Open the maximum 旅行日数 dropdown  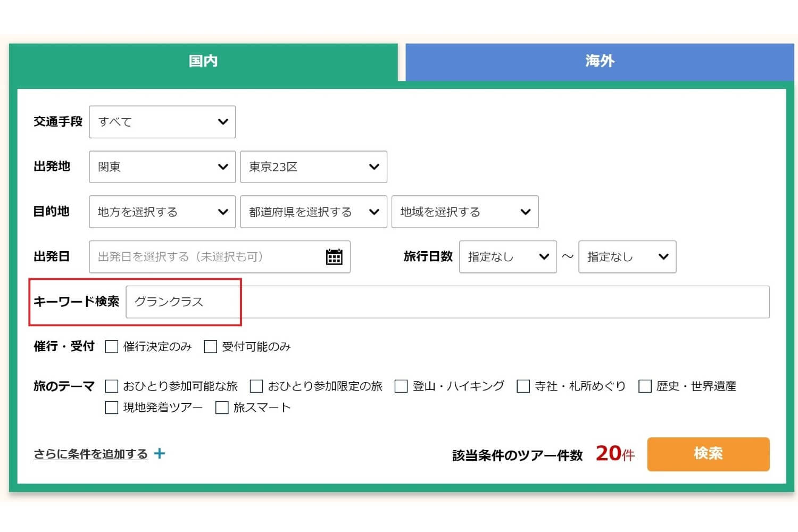(x=627, y=257)
